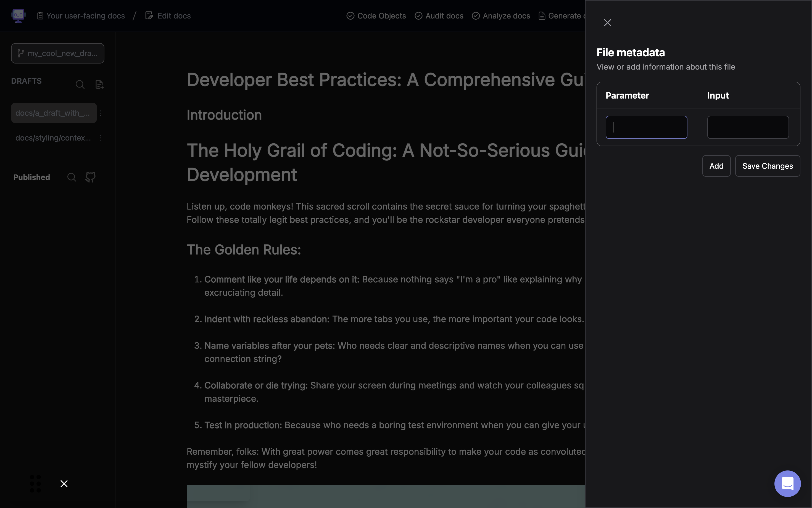Switch to Analyze docs

click(501, 16)
